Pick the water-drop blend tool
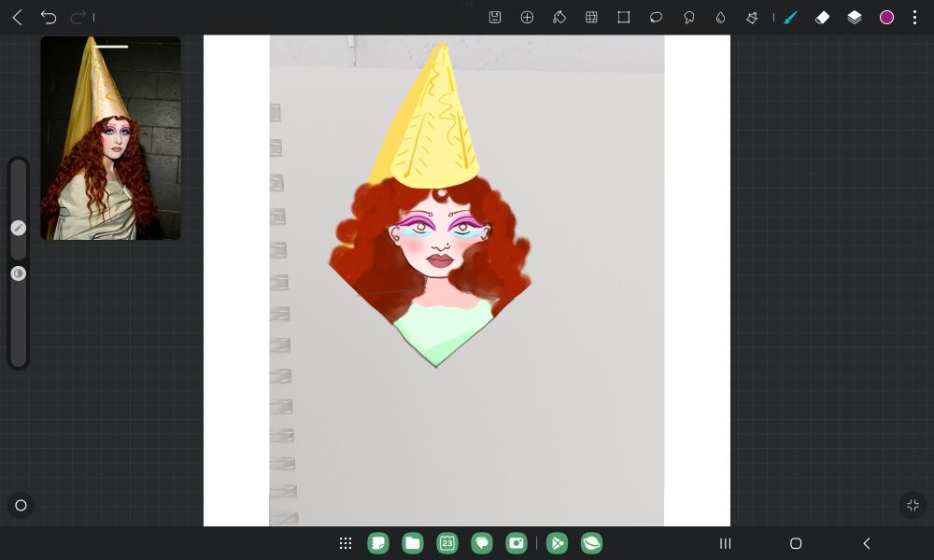The height and width of the screenshot is (560, 934). click(721, 17)
